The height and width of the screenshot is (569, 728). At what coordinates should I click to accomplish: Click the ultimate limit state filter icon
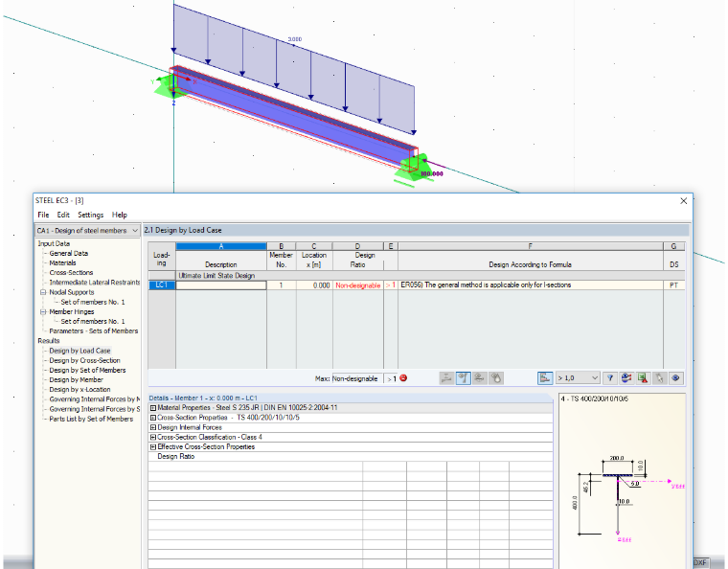coord(446,378)
